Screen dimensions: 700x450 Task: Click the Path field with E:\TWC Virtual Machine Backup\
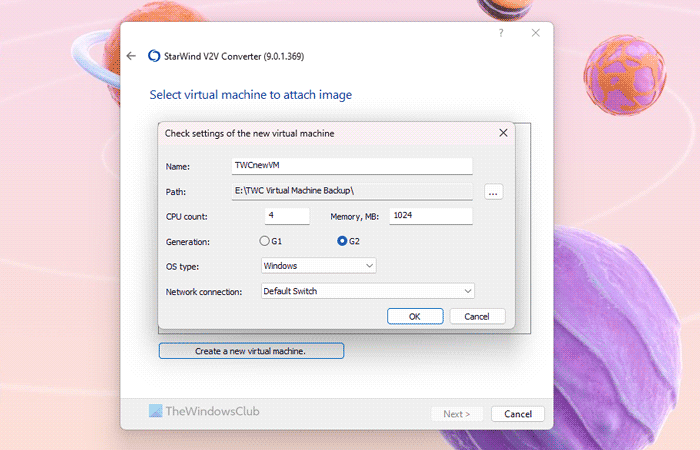pyautogui.click(x=352, y=191)
